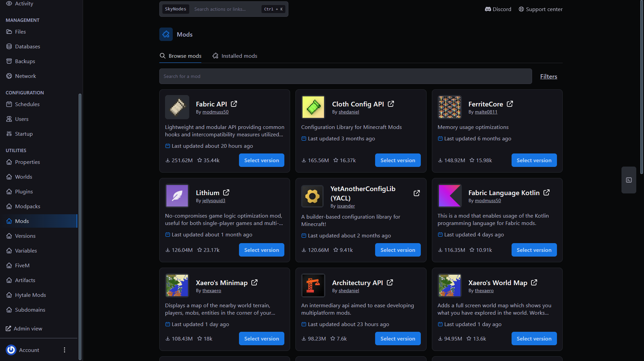Screen dimensions: 644x361
Task: Click the Architectury API crane thumbnail
Action: pos(313,285)
